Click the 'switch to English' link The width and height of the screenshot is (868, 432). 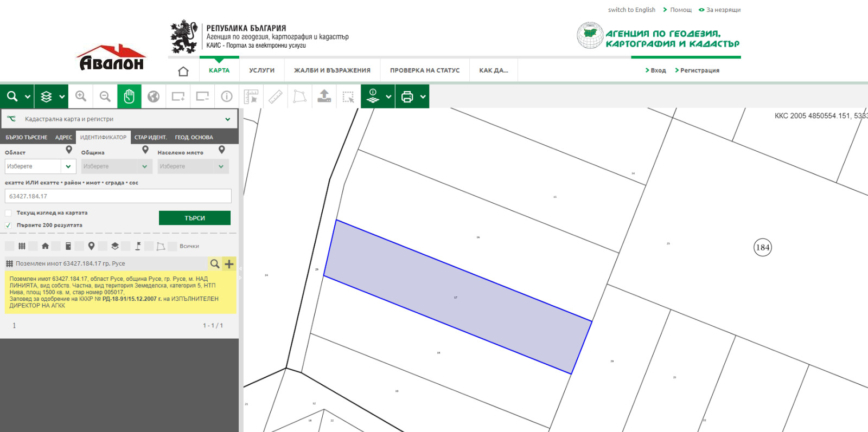point(631,10)
